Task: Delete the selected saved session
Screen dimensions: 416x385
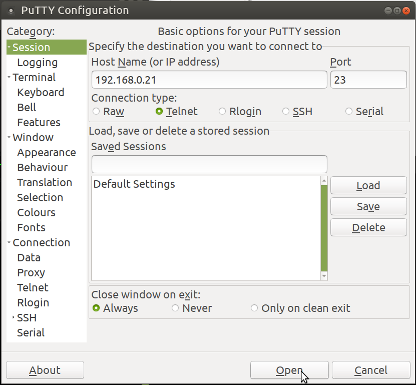Action: (368, 227)
